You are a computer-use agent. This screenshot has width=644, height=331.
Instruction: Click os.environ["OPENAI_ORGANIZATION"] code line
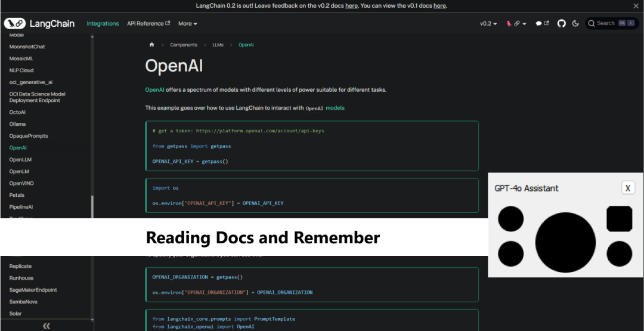[233, 292]
